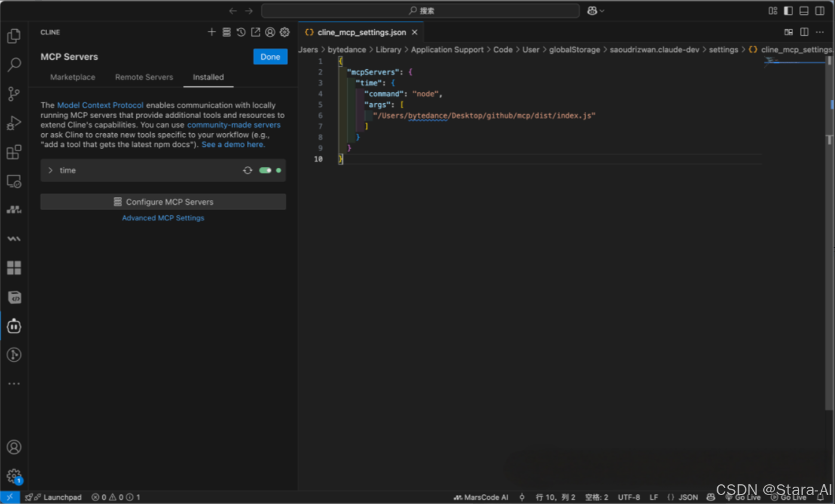The height and width of the screenshot is (504, 835).
Task: Go forward with the title bar arrow
Action: tap(249, 11)
